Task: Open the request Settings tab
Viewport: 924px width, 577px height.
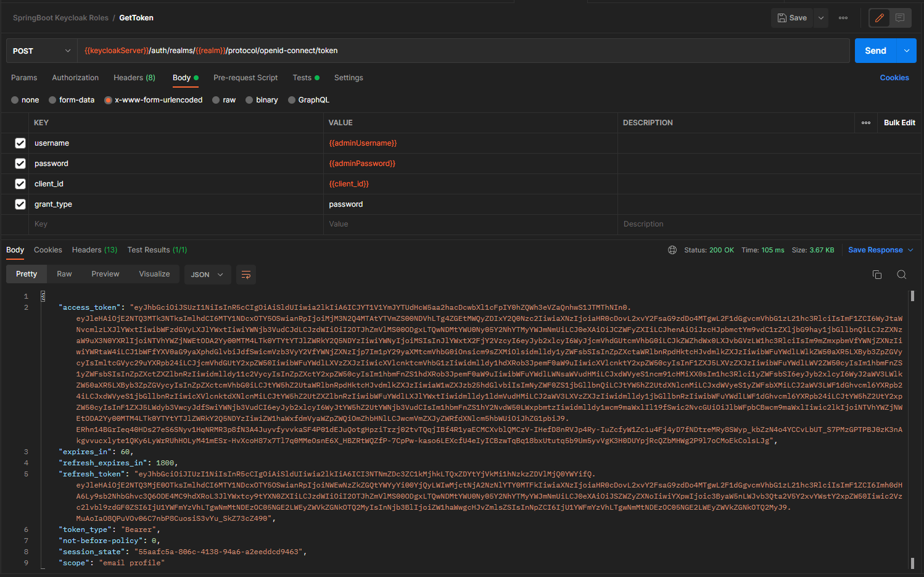Action: [x=349, y=78]
